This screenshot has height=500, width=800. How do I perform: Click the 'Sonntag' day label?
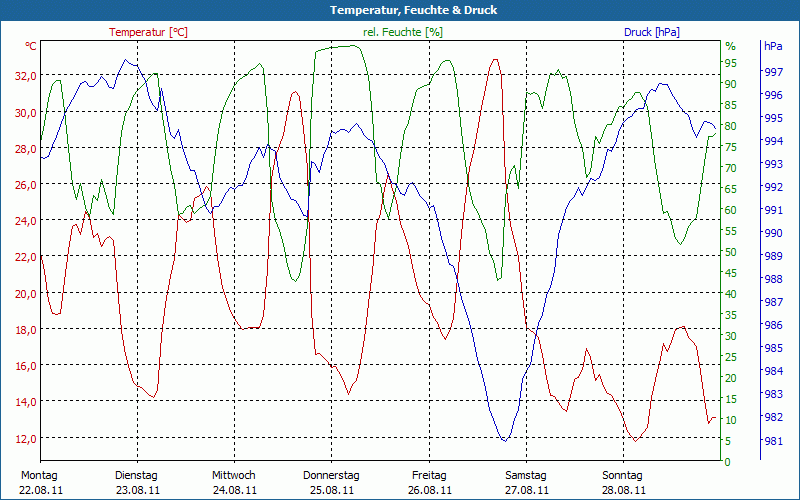[x=622, y=476]
